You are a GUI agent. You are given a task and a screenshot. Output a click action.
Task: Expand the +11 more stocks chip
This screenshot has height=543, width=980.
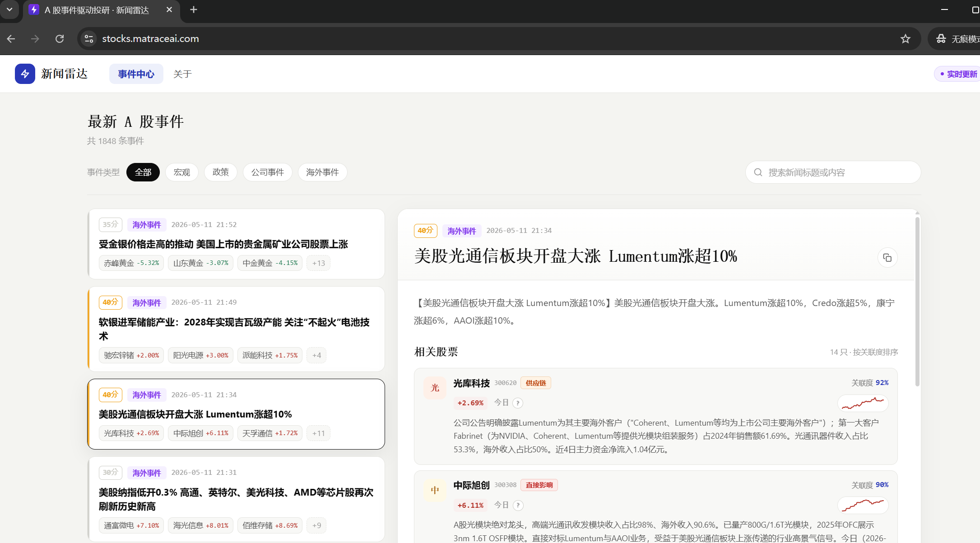tap(319, 433)
